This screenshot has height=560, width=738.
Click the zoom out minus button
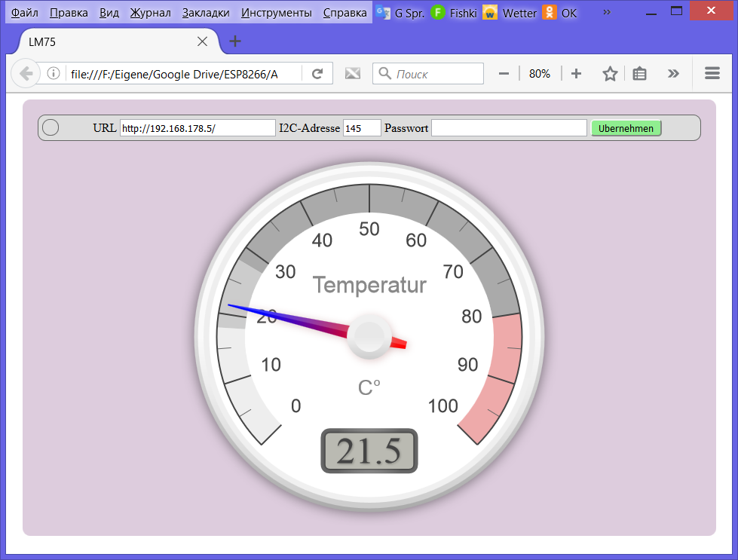504,74
